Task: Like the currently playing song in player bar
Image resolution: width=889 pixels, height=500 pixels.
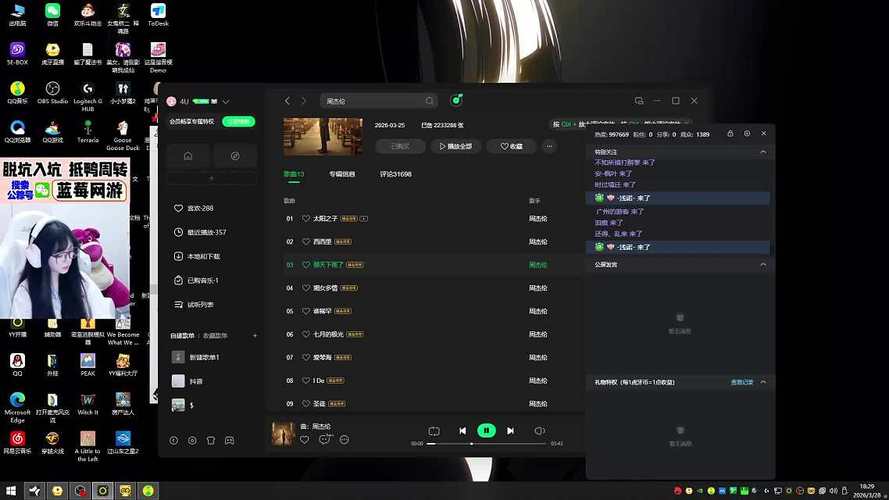Action: pos(304,440)
